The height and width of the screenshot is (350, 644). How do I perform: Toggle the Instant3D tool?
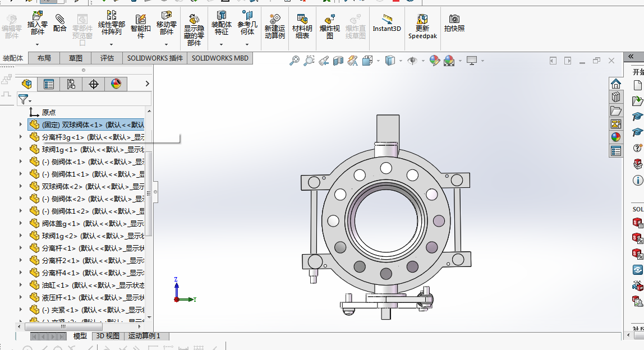pyautogui.click(x=387, y=23)
